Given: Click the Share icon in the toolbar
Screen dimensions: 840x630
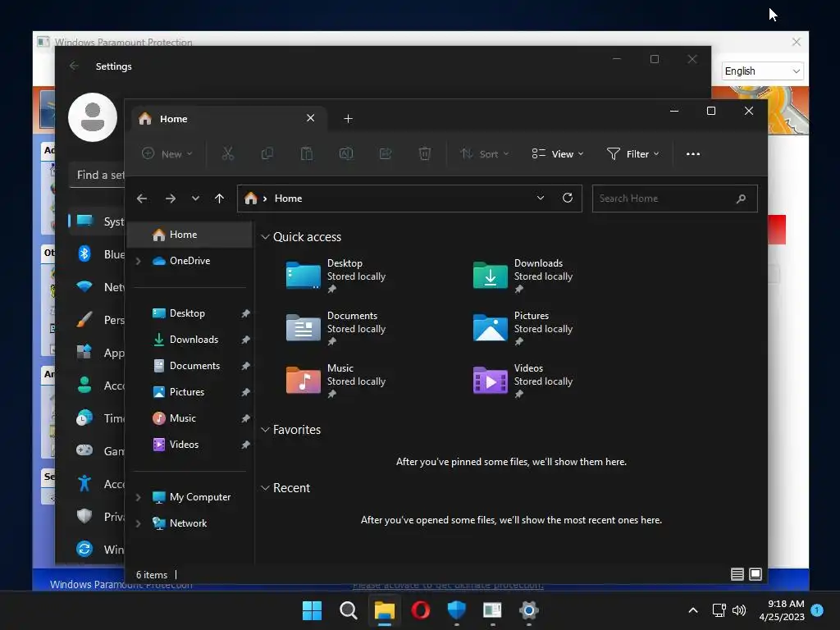Looking at the screenshot, I should (386, 153).
